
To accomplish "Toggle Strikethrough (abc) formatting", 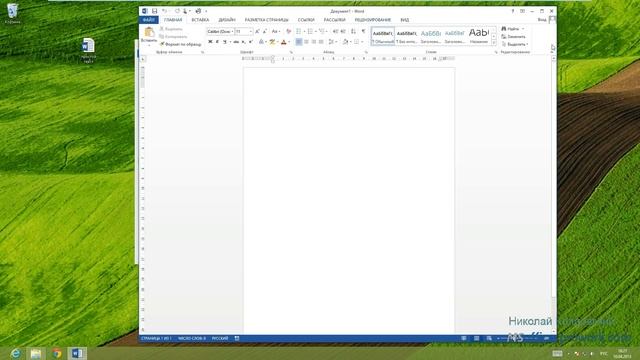I will pos(236,42).
